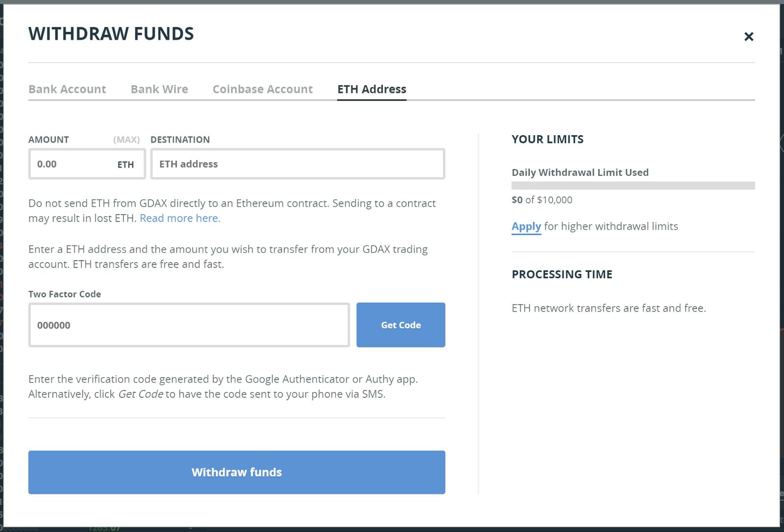The width and height of the screenshot is (784, 532).
Task: Close the Withdraw Funds dialog
Action: click(x=749, y=36)
